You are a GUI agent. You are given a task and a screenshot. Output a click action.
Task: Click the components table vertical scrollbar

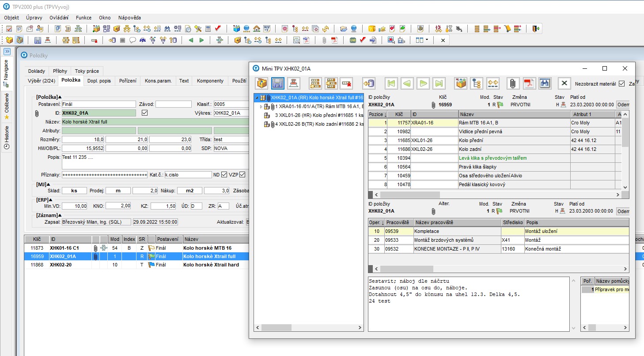point(625,150)
